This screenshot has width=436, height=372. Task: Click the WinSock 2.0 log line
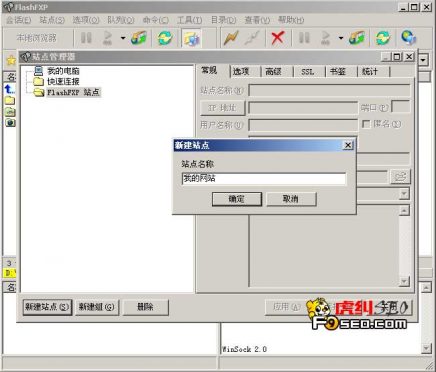pyautogui.click(x=244, y=349)
